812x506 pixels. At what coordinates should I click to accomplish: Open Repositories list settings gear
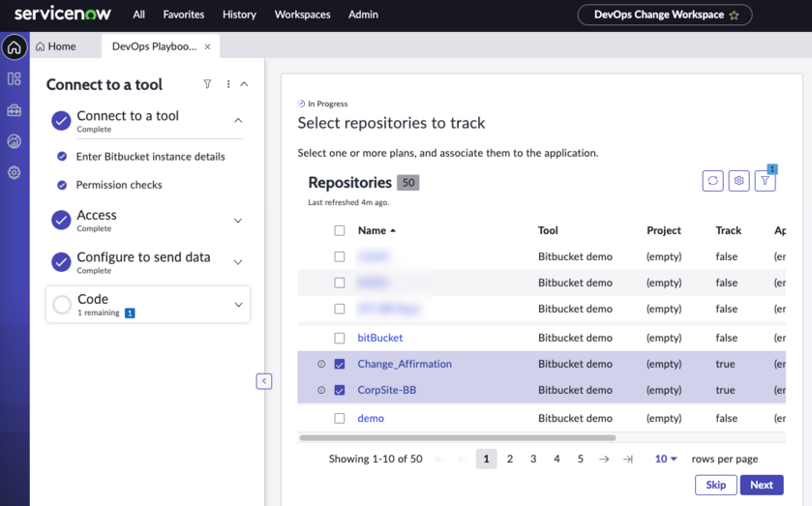tap(739, 181)
